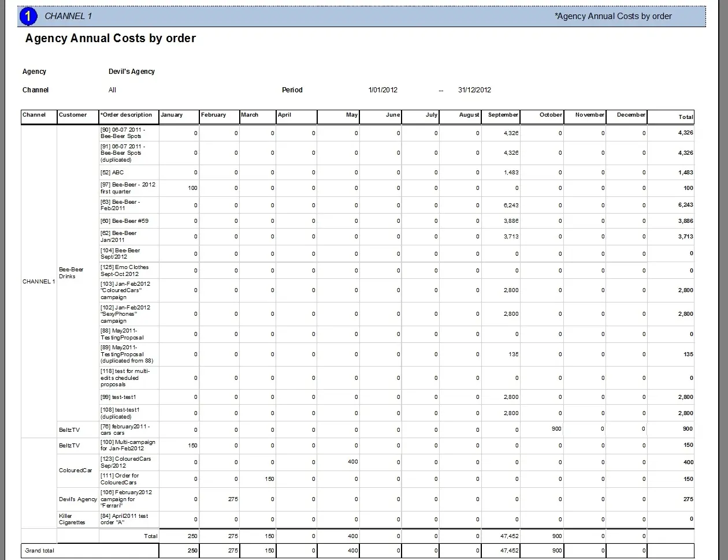Click the January column header

(172, 115)
